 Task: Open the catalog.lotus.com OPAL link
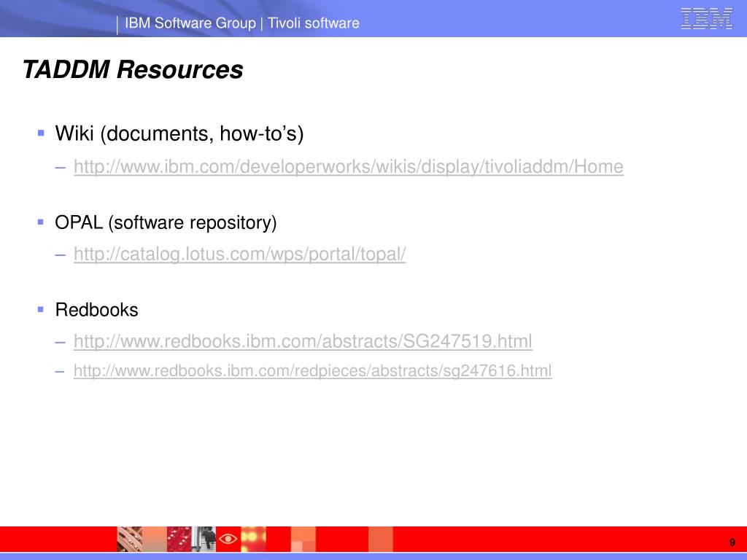point(239,254)
